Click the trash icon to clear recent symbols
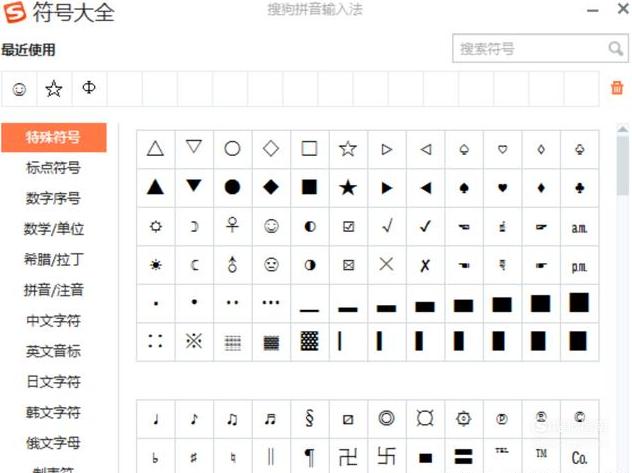632x473 pixels. (616, 89)
